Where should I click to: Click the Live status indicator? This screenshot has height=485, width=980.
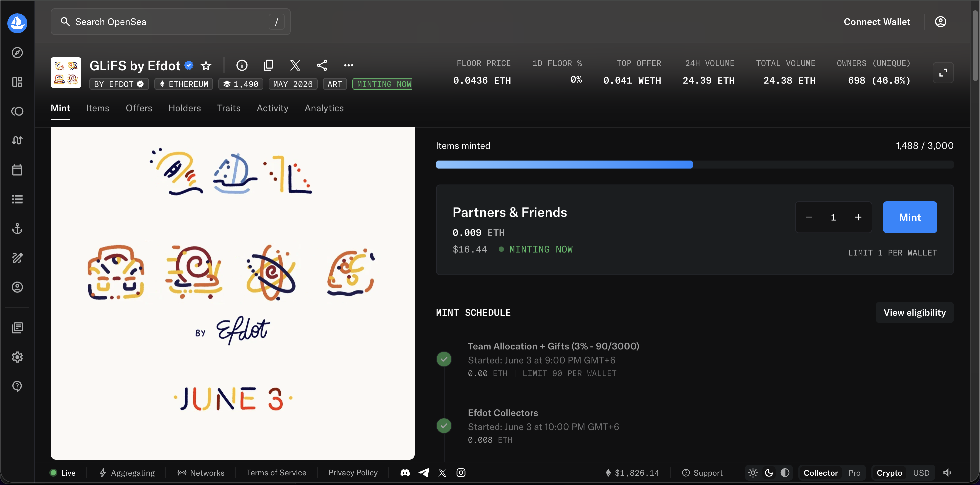coord(63,472)
